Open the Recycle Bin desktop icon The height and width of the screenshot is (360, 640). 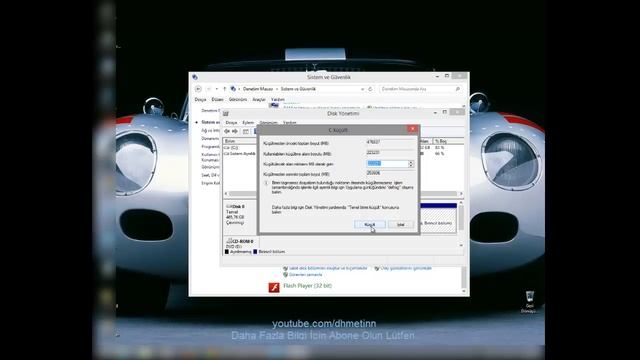point(529,302)
